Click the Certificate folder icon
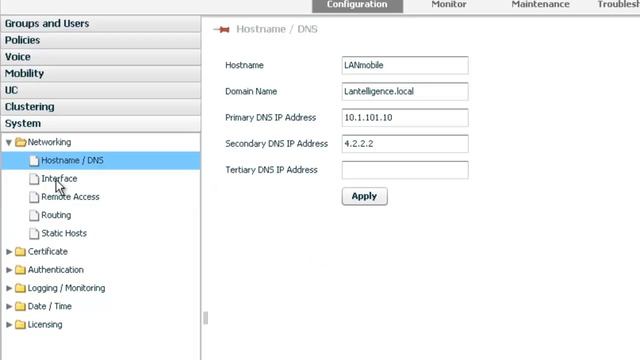The height and width of the screenshot is (360, 640). (x=20, y=251)
